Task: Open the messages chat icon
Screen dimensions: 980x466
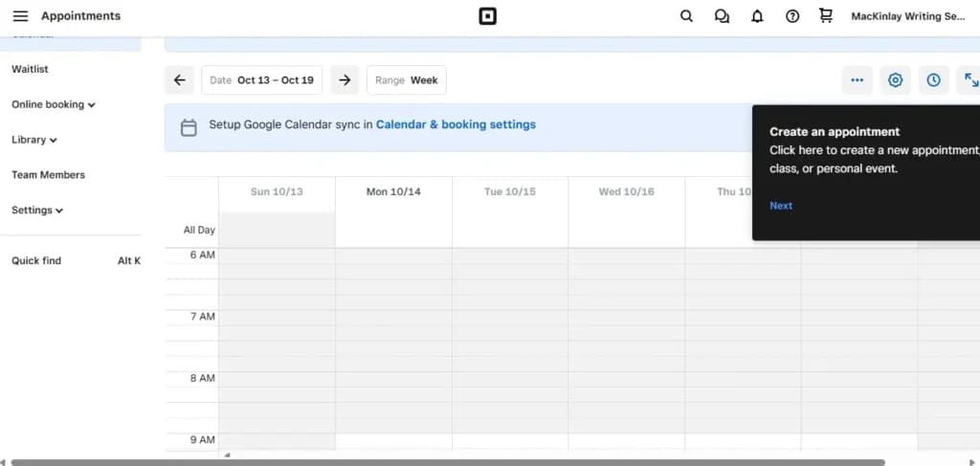Action: tap(722, 17)
